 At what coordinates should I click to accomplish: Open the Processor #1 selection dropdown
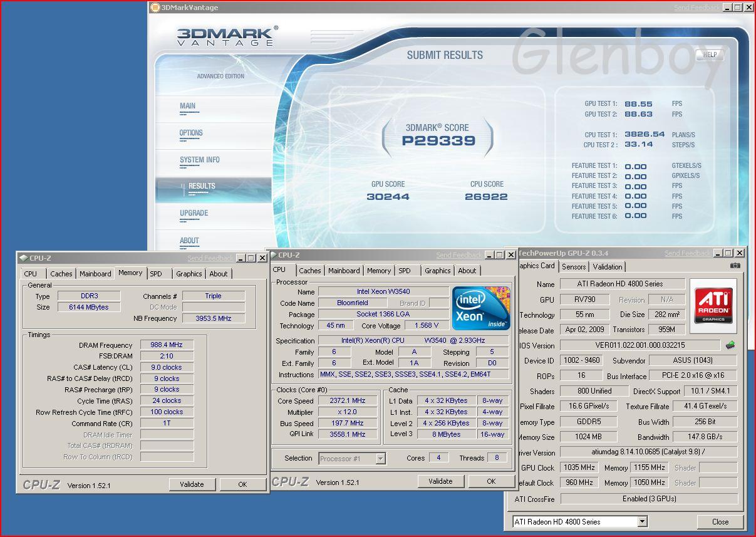point(380,459)
